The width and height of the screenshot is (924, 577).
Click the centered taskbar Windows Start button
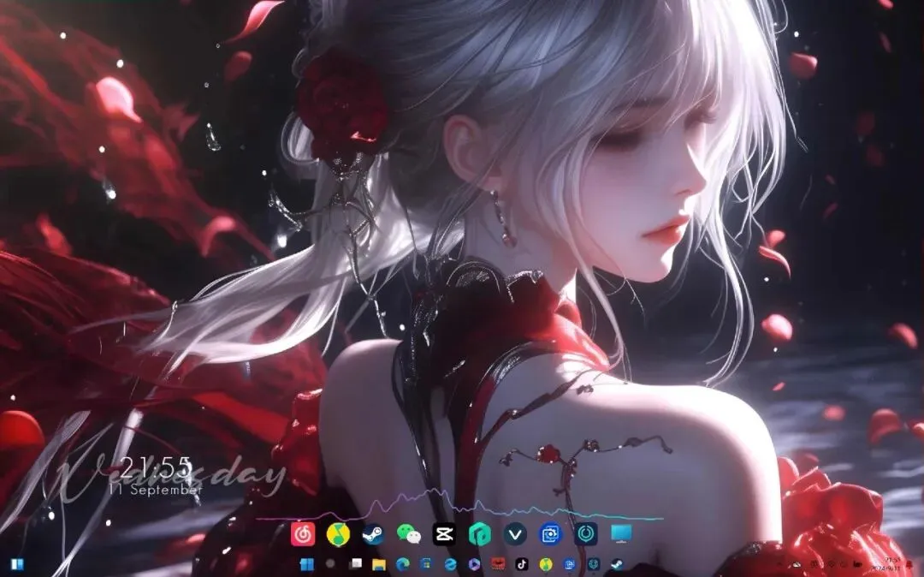(307, 565)
